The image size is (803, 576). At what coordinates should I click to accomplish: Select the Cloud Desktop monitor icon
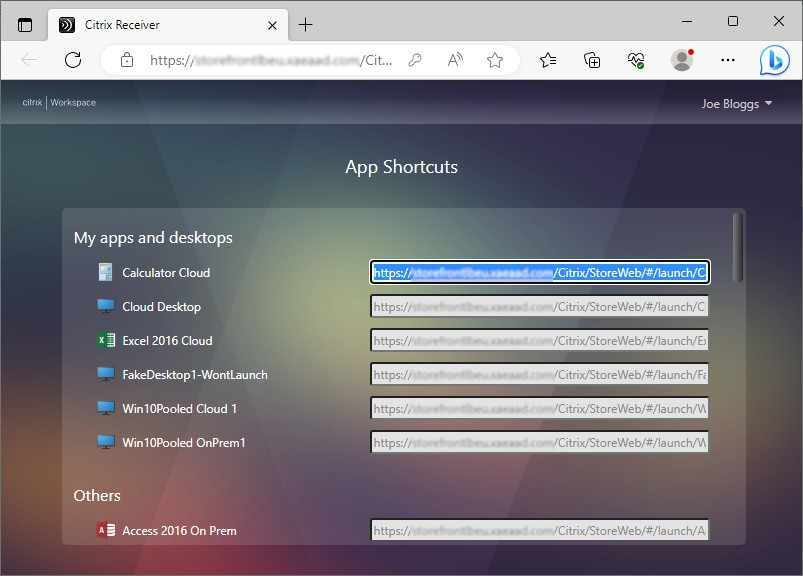[104, 306]
